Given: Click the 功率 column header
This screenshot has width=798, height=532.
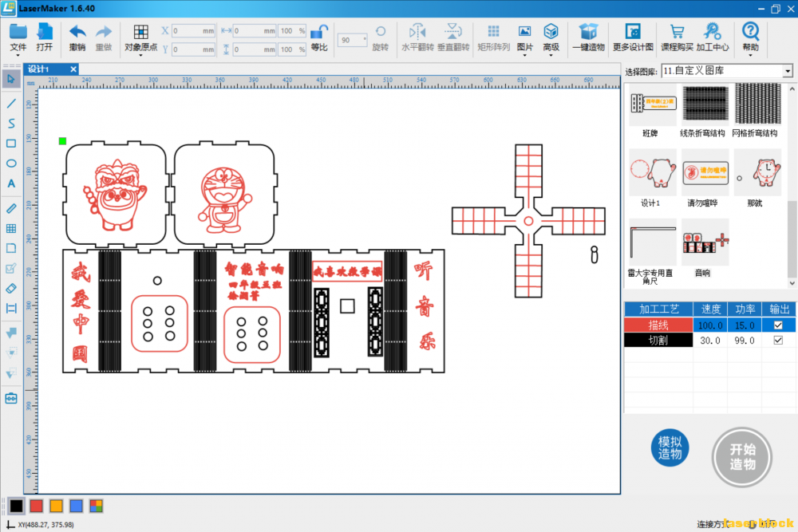Looking at the screenshot, I should pyautogui.click(x=745, y=309).
